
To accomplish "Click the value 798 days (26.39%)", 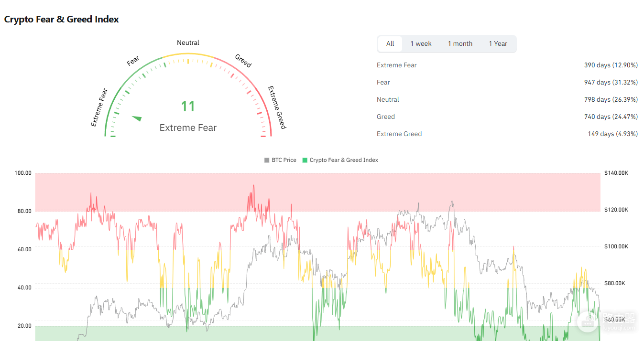I will [x=611, y=99].
